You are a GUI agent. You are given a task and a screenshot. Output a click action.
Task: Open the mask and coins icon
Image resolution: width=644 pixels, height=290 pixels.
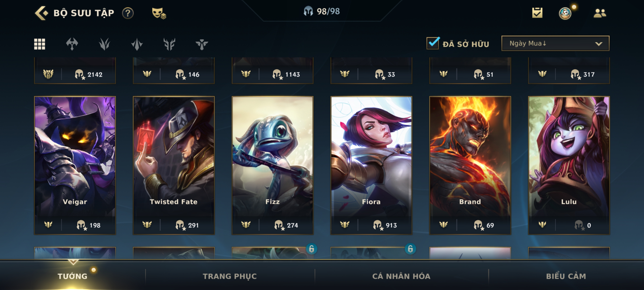point(159,13)
